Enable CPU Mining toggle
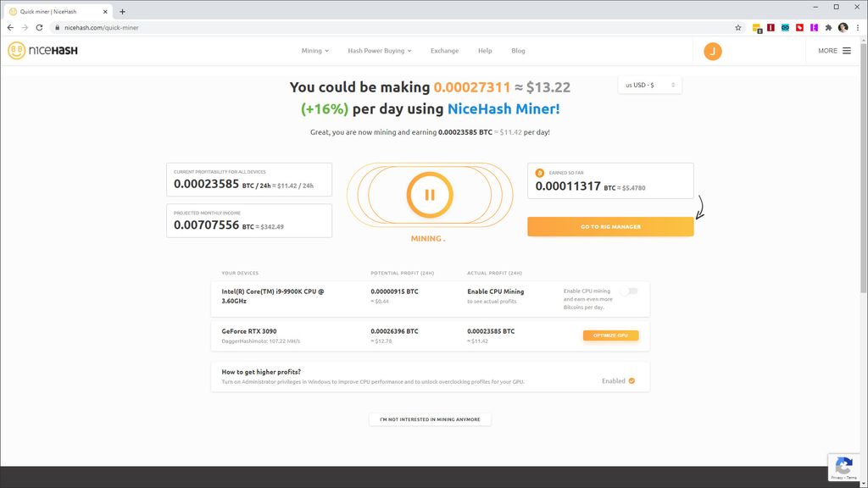This screenshot has height=488, width=868. (628, 290)
